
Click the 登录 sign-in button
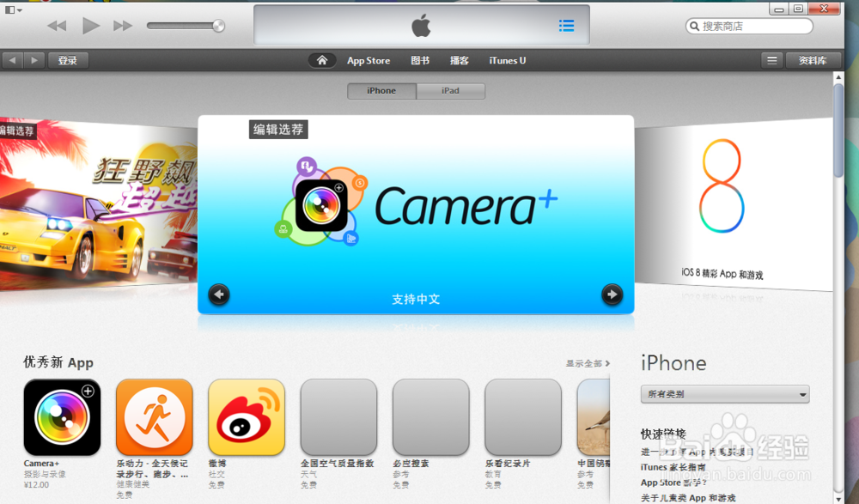point(68,60)
